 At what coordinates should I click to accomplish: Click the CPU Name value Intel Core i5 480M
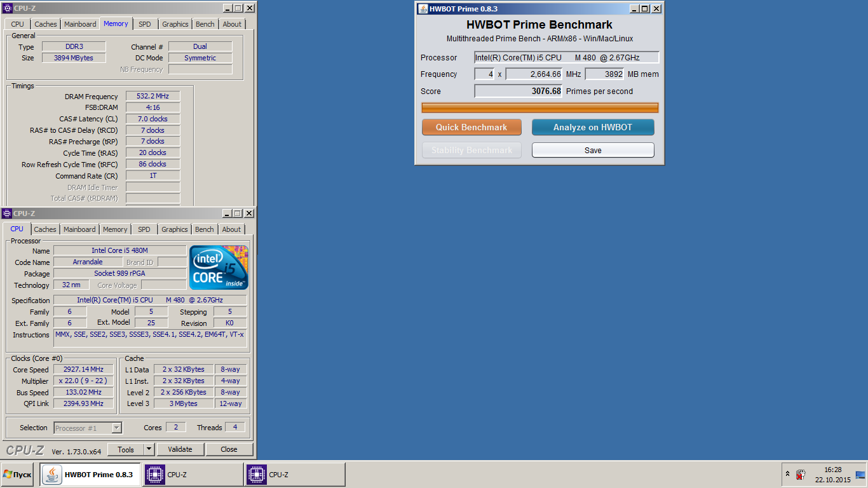(x=120, y=251)
